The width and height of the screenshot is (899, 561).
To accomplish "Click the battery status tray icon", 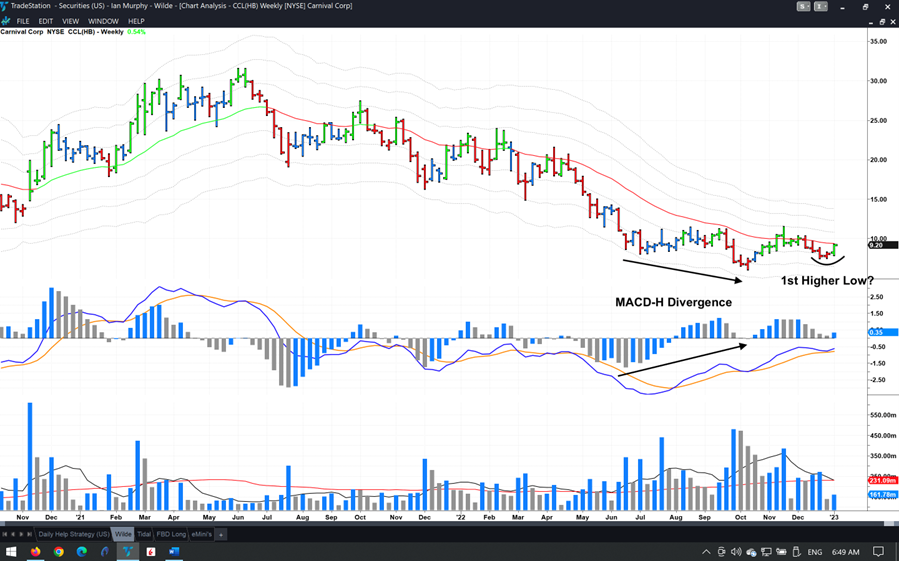I will pyautogui.click(x=781, y=552).
